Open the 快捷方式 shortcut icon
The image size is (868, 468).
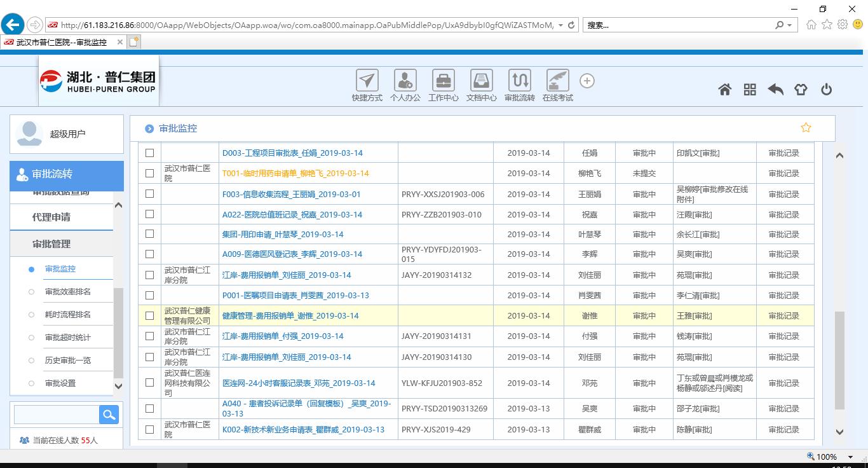pos(367,81)
